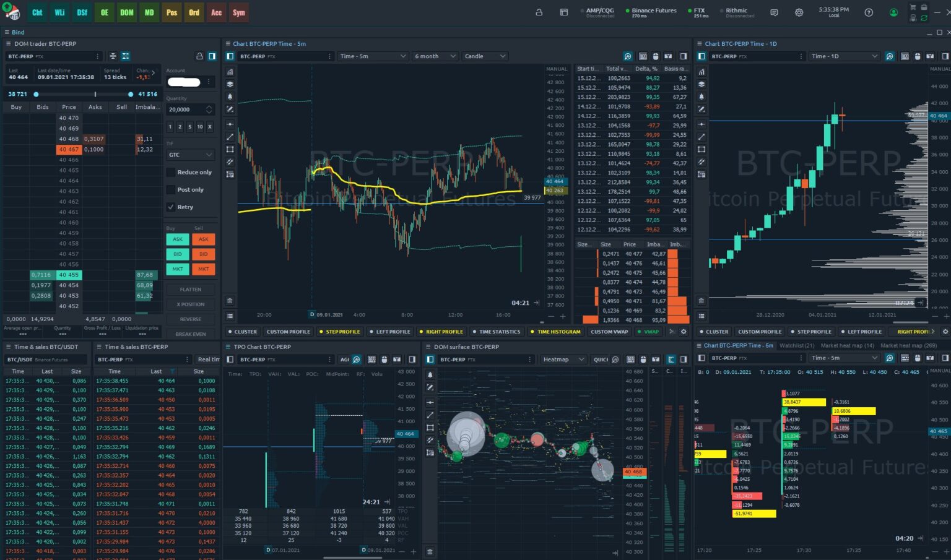
Task: Open the Acc accounts shortcut
Action: (216, 12)
